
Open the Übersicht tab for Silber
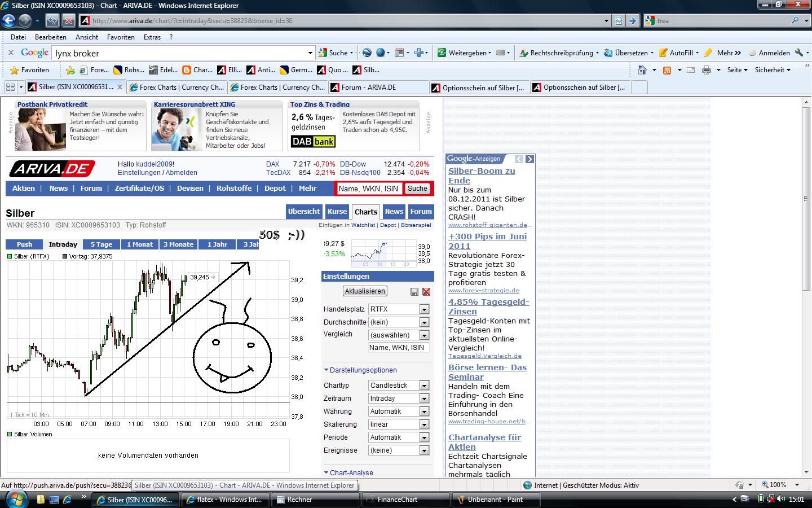pos(304,212)
